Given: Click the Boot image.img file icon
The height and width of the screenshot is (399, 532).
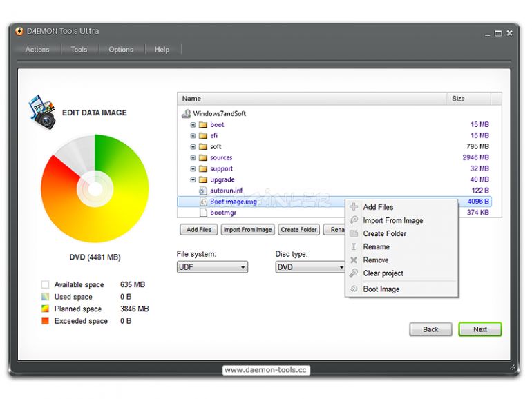Looking at the screenshot, I should [x=203, y=202].
